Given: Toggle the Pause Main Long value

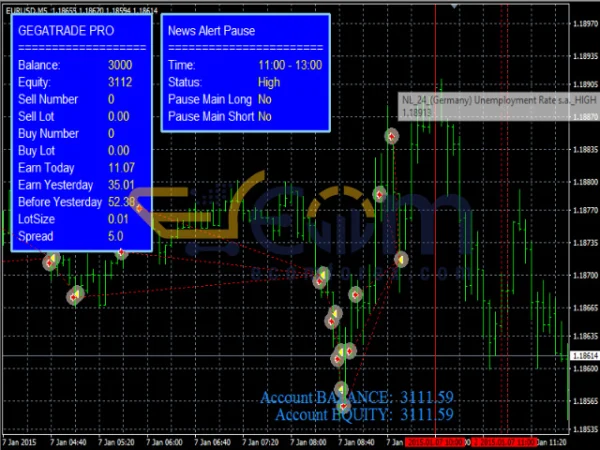Looking at the screenshot, I should point(265,99).
